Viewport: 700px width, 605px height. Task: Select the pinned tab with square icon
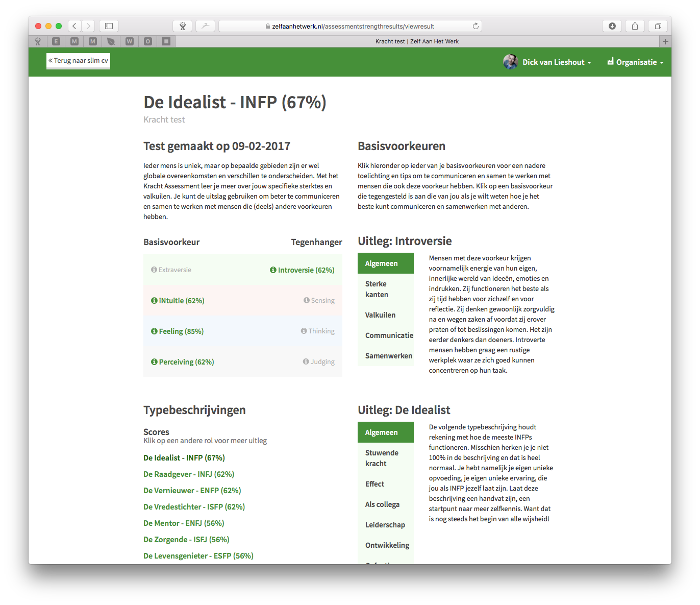[166, 41]
